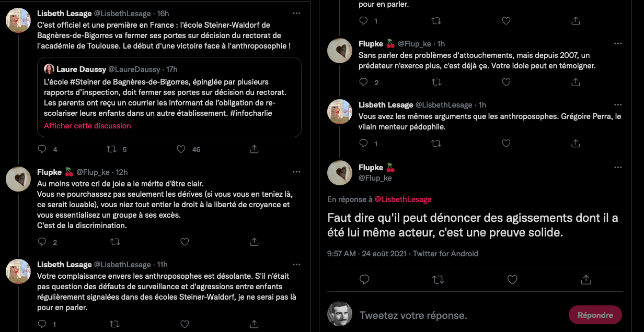The image size is (644, 332).
Task: Share Flupke's main tweet from 9:57 AM
Action: [586, 279]
